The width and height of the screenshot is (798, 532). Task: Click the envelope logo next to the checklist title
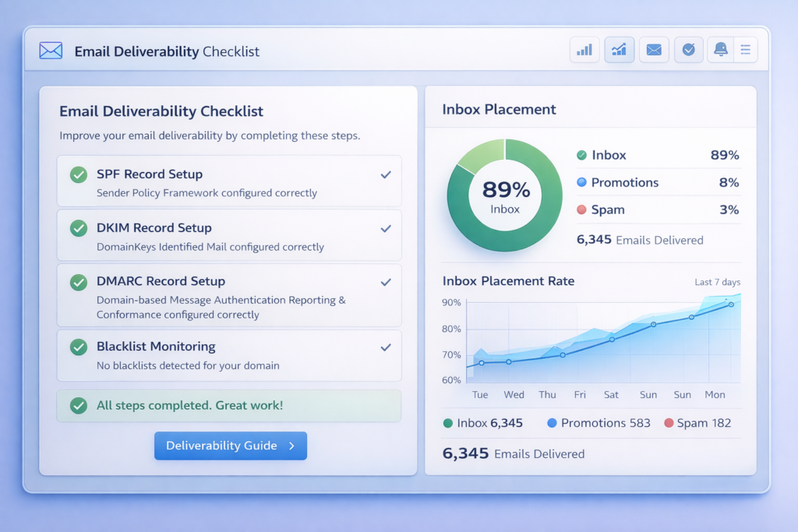coord(50,50)
